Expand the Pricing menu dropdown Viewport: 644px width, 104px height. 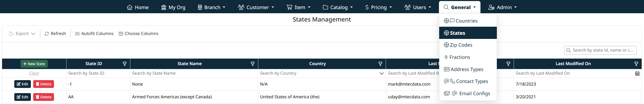(378, 7)
